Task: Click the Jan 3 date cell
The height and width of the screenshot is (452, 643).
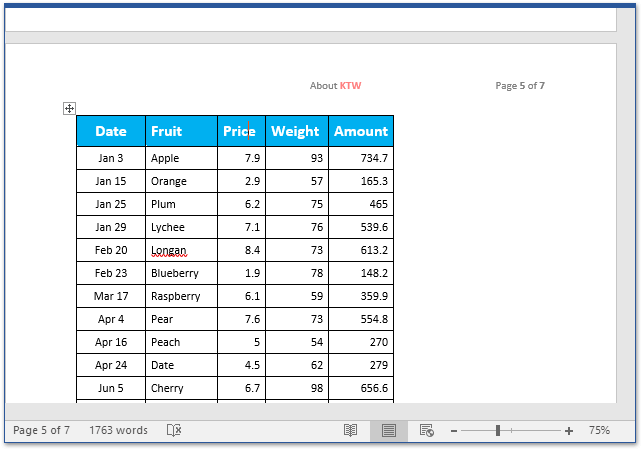Action: 111,158
